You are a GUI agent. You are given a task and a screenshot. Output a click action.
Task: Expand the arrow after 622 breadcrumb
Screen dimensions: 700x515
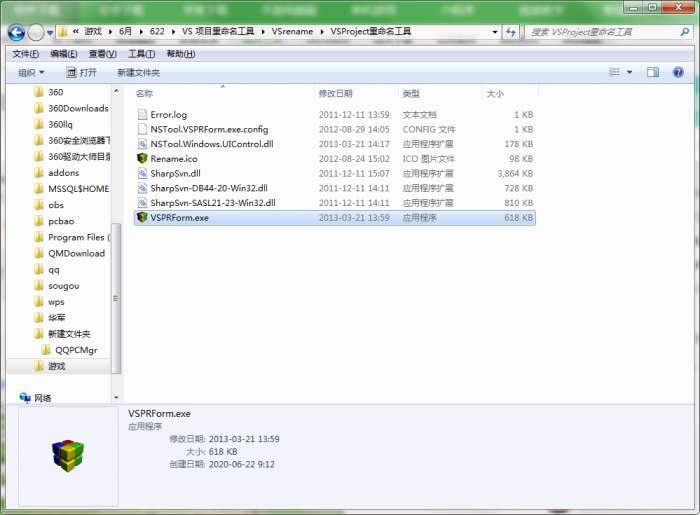[x=173, y=32]
